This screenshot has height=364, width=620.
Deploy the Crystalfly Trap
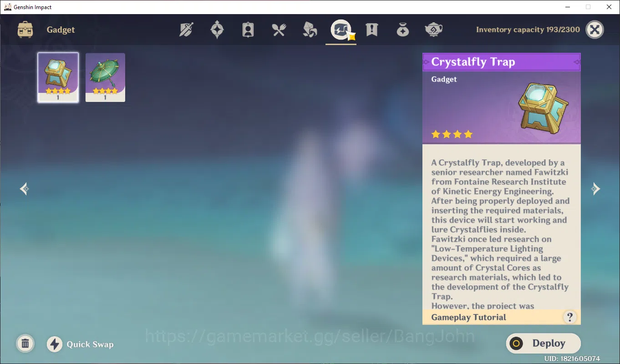click(x=544, y=344)
